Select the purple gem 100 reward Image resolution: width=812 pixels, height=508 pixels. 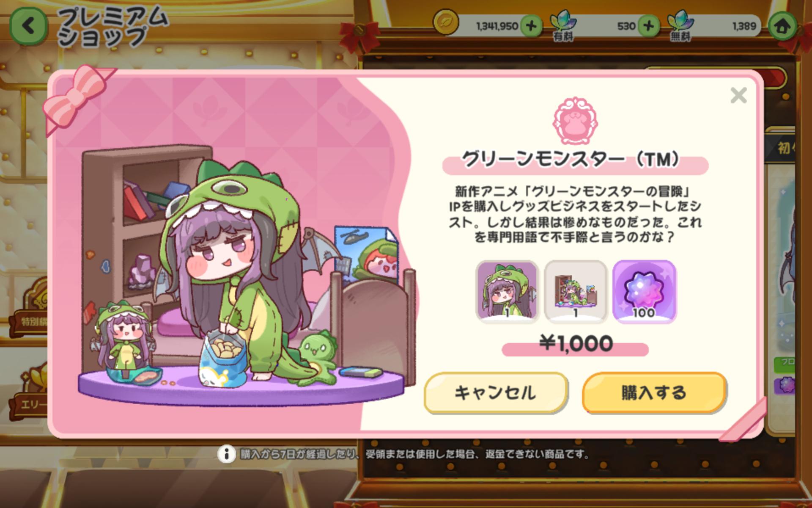tap(644, 291)
